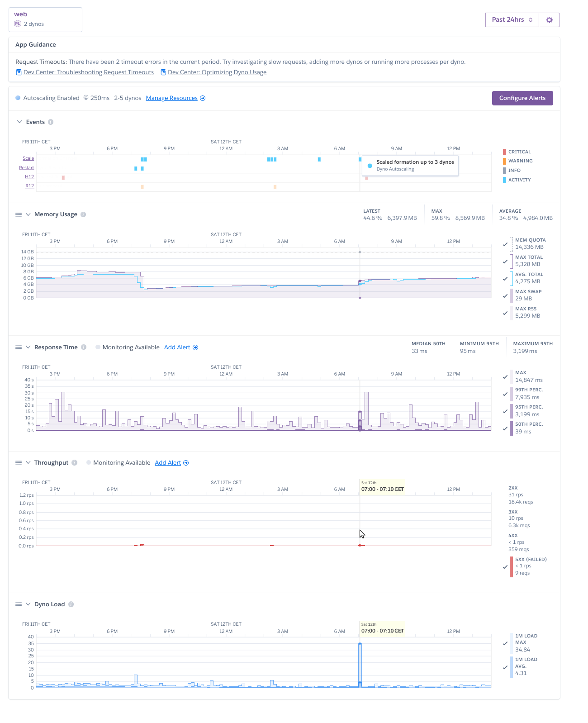Toggle 1M LOAD MAX series checkmark

505,643
